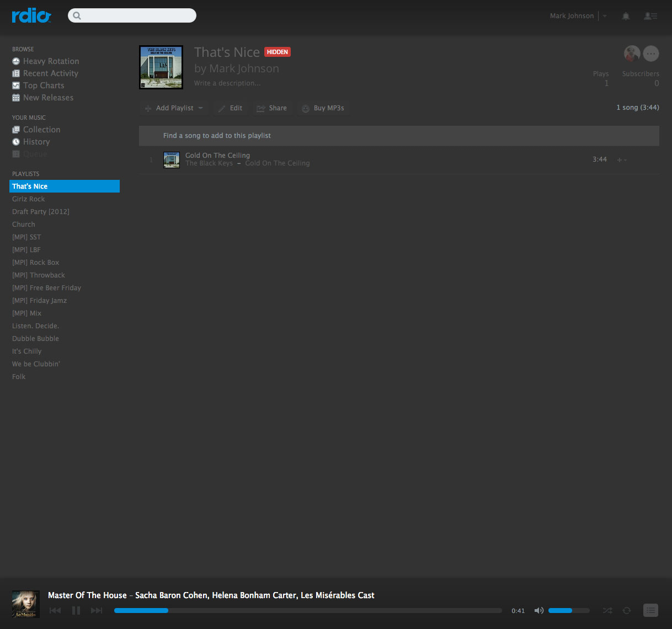Open [MPI] Free Beer Friday playlist
Screen dimensions: 672x629
(47, 288)
